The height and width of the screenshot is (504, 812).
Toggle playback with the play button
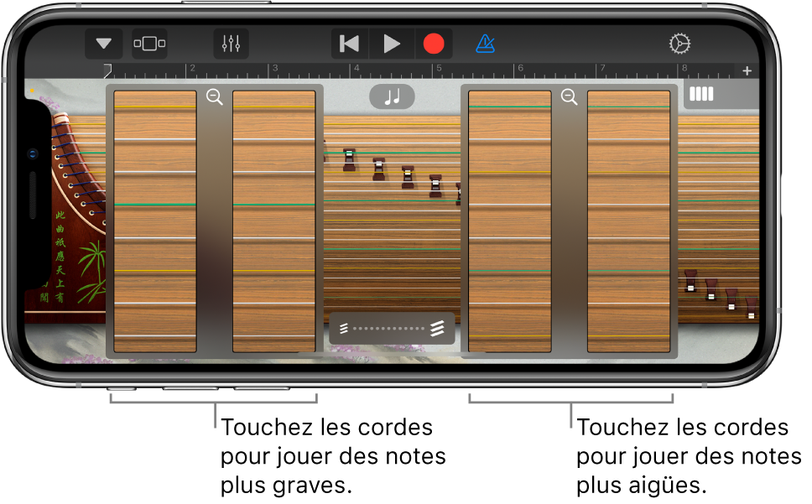click(x=391, y=44)
